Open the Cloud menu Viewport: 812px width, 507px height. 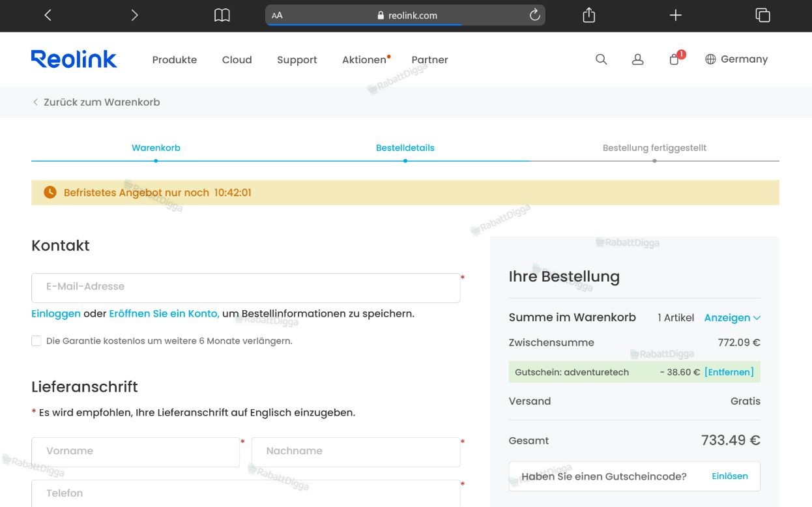(x=237, y=60)
